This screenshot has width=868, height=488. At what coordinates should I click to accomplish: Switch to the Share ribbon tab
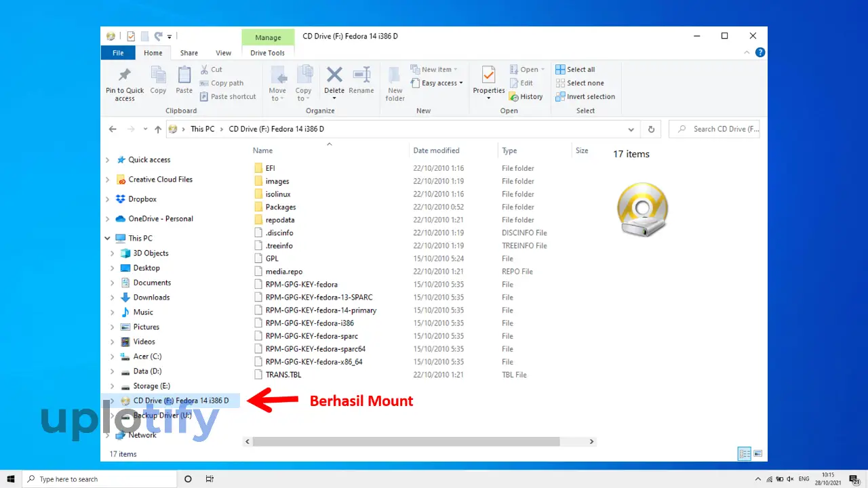[189, 53]
